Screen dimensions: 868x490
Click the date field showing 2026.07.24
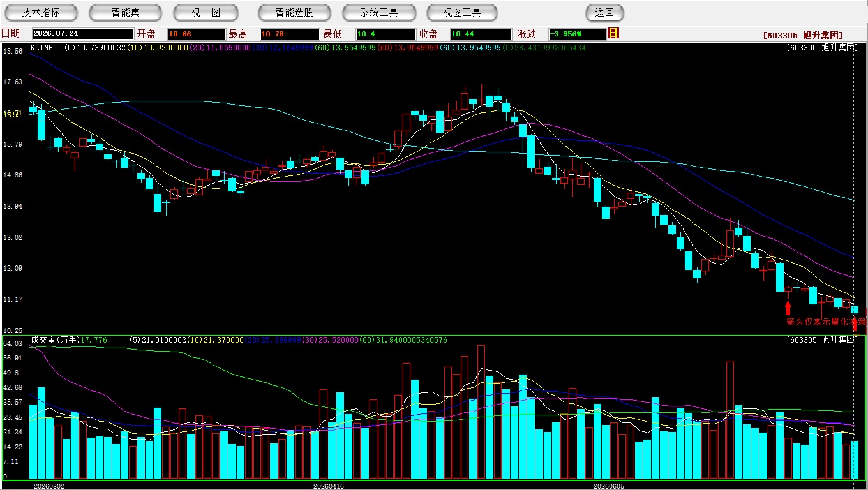[x=82, y=34]
